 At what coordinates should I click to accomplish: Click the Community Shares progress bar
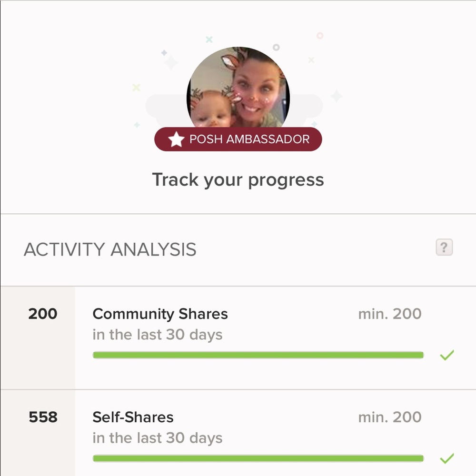point(258,355)
